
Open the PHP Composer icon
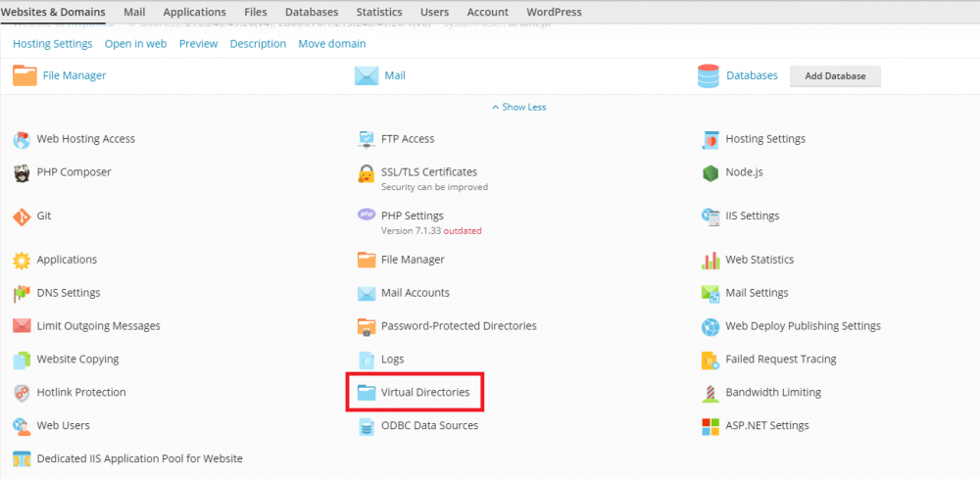[x=22, y=172]
